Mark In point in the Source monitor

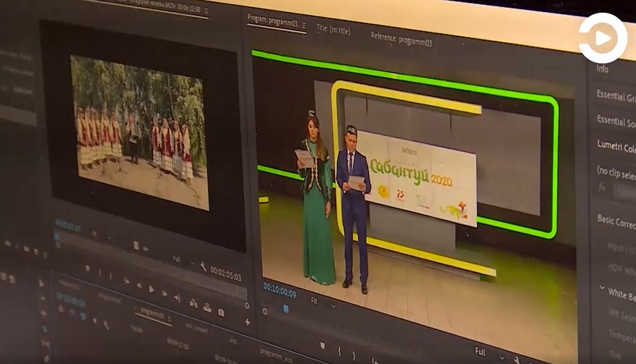pos(100,273)
